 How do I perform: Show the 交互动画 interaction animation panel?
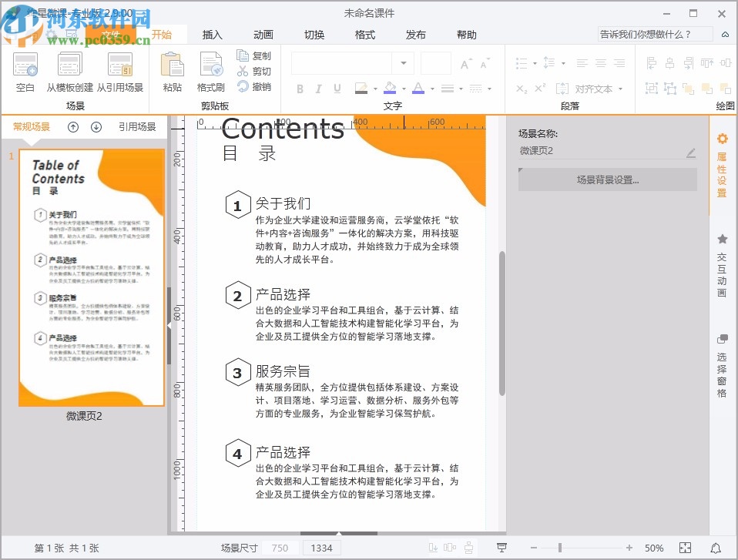[722, 265]
